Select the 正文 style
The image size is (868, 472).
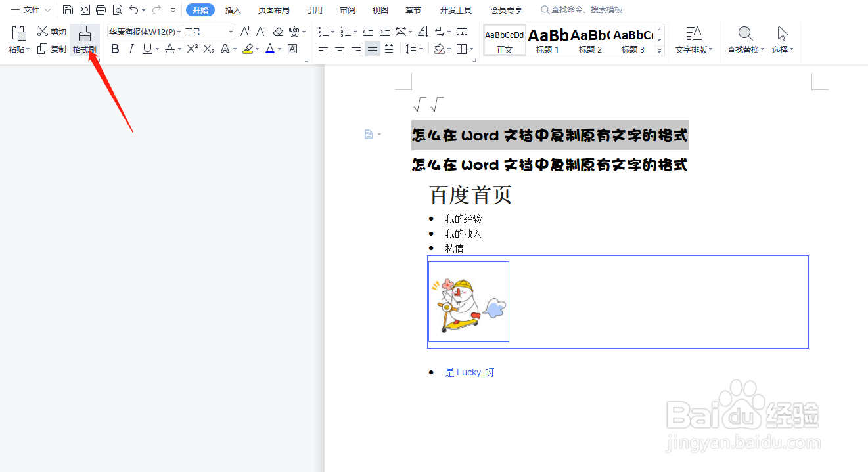click(505, 40)
